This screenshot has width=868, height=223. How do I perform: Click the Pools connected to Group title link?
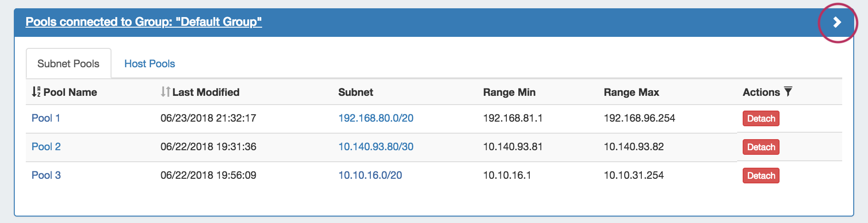pos(143,22)
